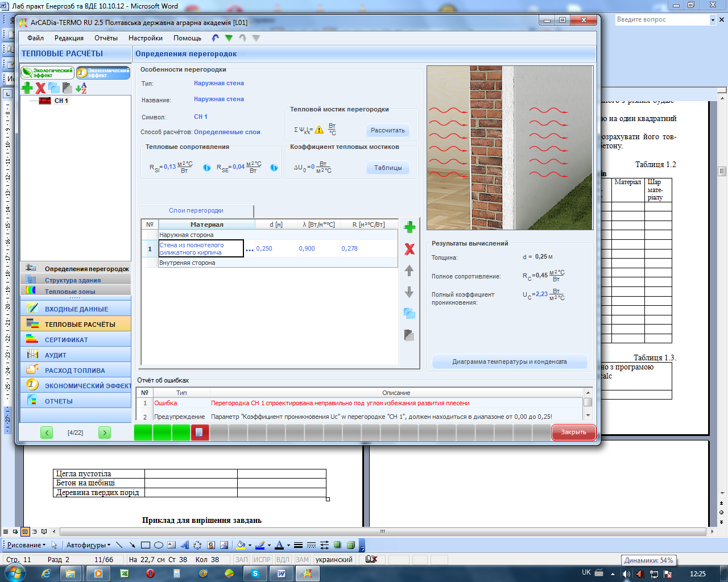Click the calculation method link Определяемые слои

227,132
